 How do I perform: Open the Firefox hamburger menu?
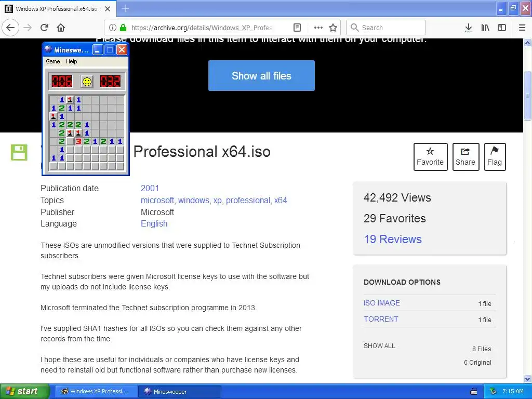[x=522, y=28]
